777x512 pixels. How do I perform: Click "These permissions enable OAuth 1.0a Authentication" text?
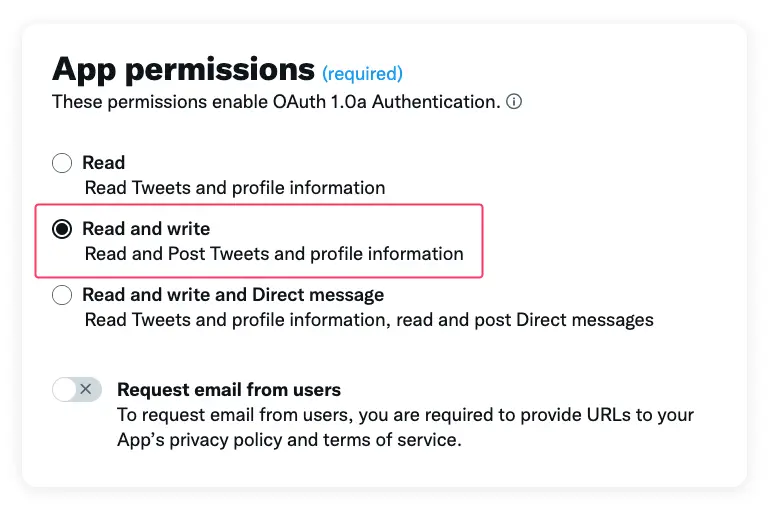(276, 102)
